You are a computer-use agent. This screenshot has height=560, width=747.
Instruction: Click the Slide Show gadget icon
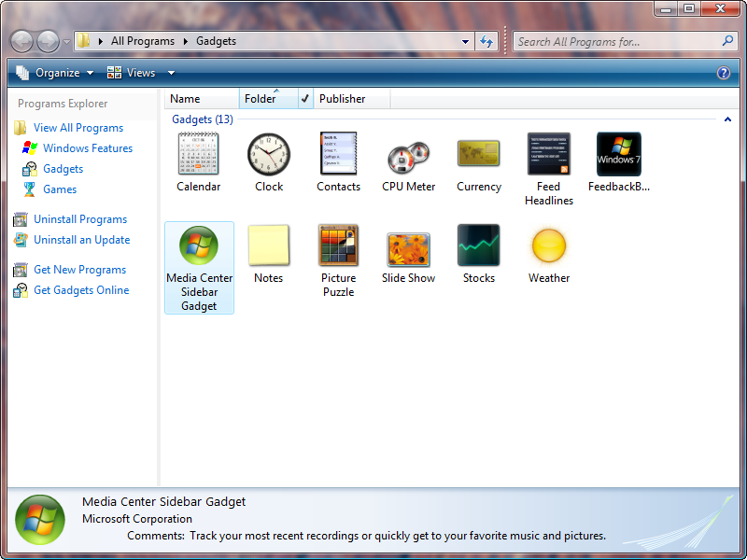pos(408,249)
